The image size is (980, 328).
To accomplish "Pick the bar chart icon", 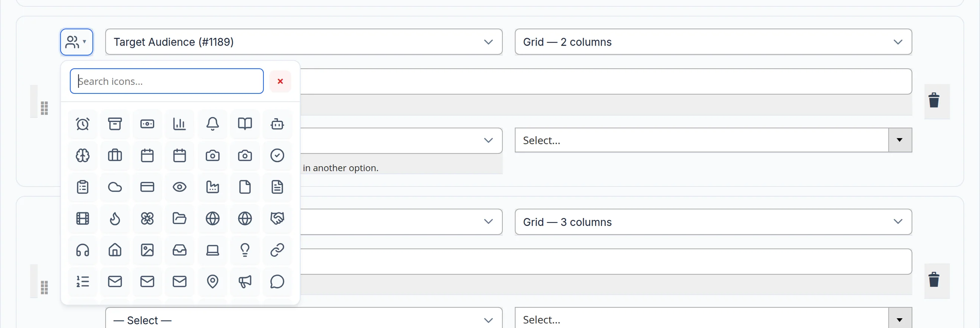I will [x=179, y=124].
